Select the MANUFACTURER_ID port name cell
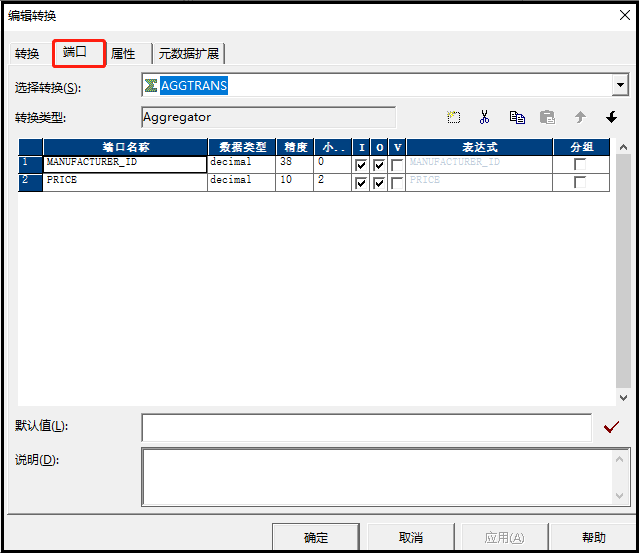This screenshot has width=639, height=553. pos(125,164)
